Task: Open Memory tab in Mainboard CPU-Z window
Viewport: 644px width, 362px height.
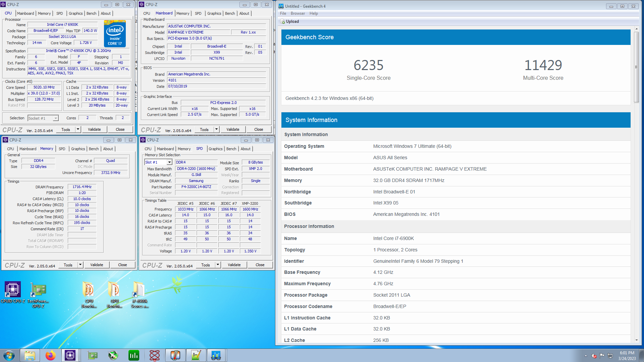Action: tap(183, 13)
